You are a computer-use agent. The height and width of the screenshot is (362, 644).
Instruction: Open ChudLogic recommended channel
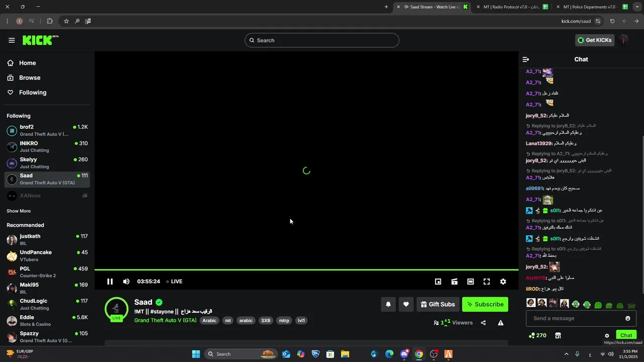(47, 304)
